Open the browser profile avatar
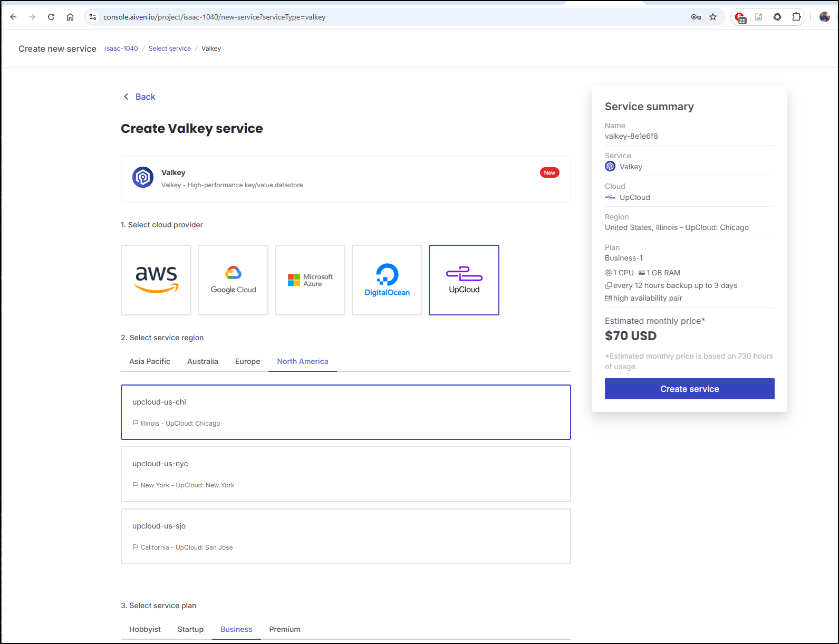Viewport: 839px width, 644px height. point(825,17)
